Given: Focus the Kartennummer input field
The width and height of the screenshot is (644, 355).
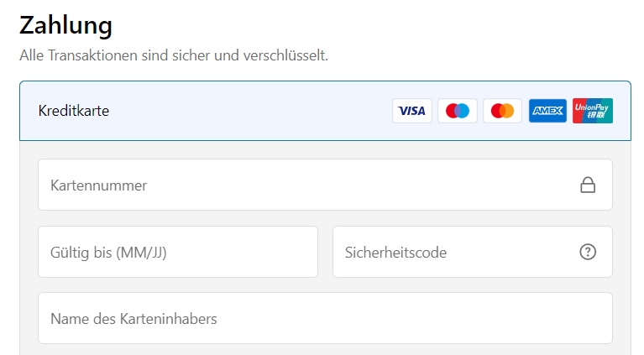Looking at the screenshot, I should pos(325,185).
